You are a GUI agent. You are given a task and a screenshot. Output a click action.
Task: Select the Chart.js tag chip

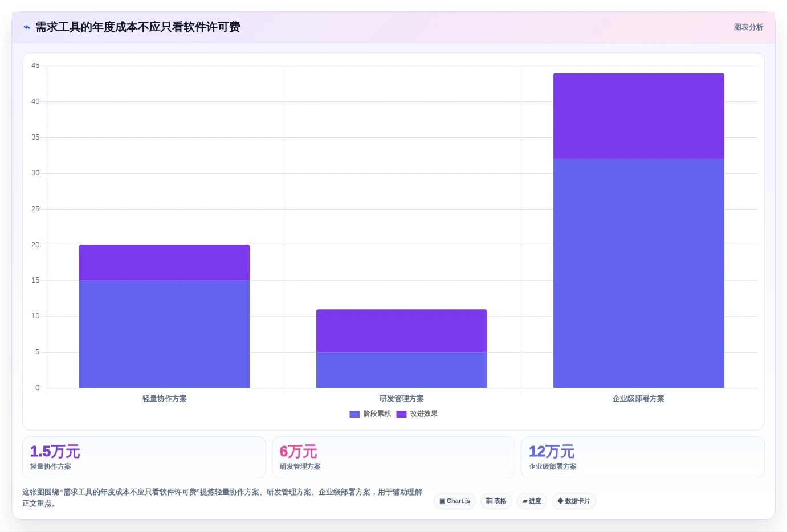[455, 501]
